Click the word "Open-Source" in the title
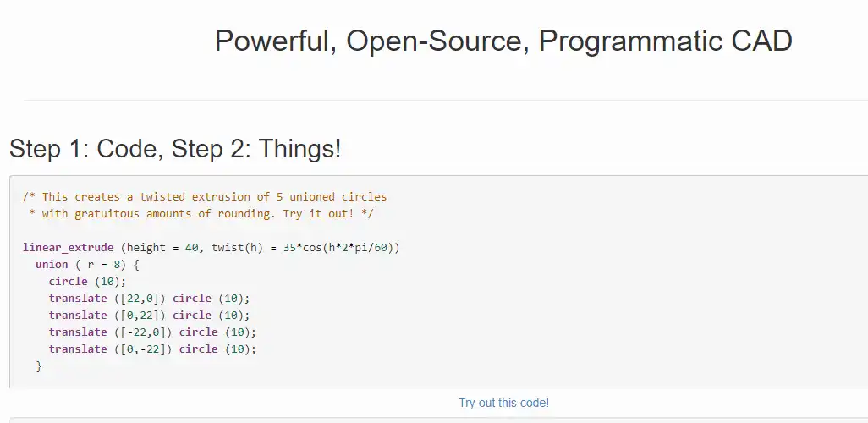Image resolution: width=868 pixels, height=423 pixels. [435, 41]
